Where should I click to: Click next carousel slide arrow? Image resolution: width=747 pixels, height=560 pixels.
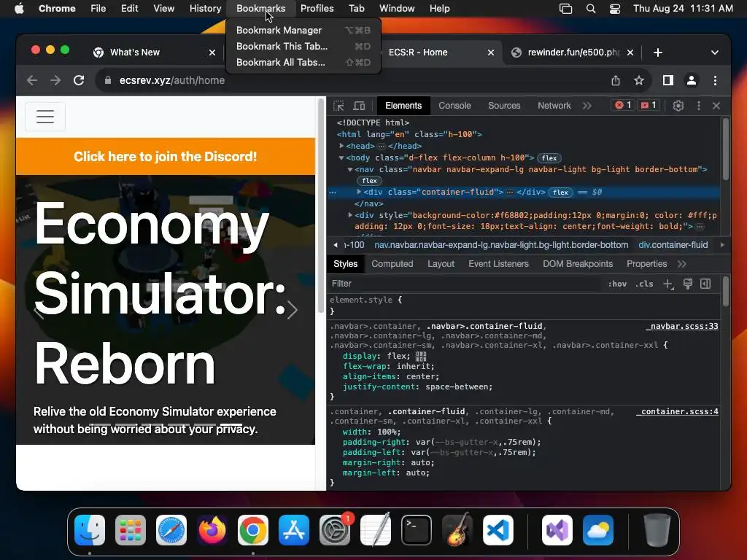(x=292, y=310)
